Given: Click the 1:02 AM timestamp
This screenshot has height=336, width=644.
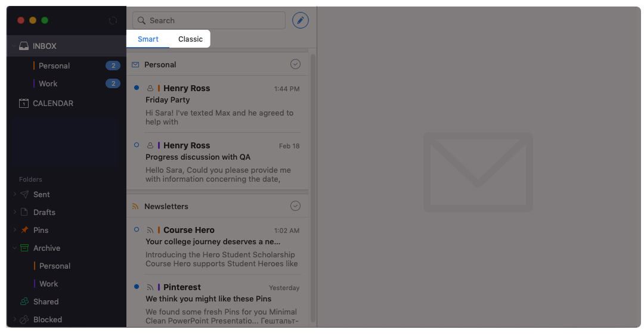Looking at the screenshot, I should (x=287, y=231).
